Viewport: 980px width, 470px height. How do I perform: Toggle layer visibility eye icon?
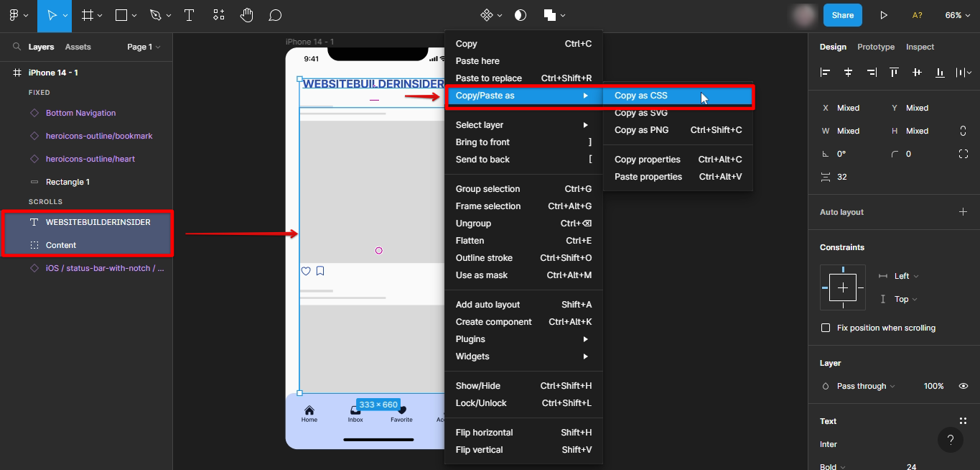point(963,386)
